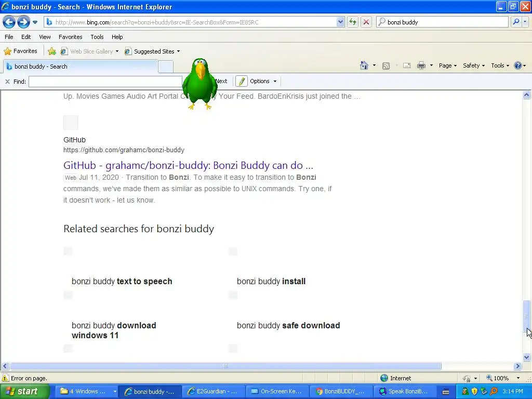Click the Print icon
532x399 pixels.
421,65
